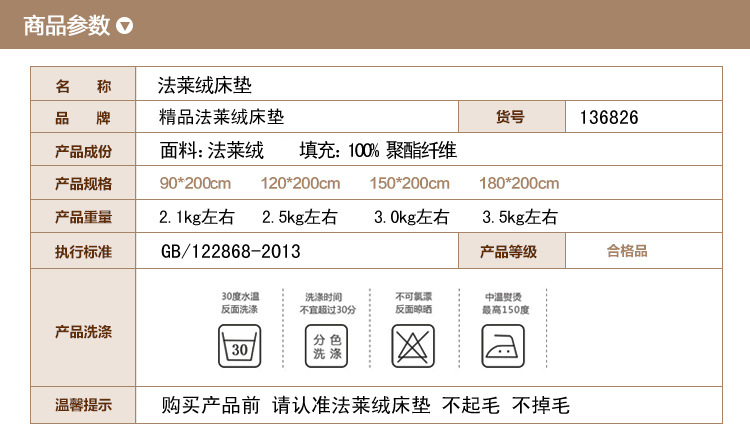Click the 中温熨烫 最高150度 caption
750x439 pixels.
coord(506,304)
